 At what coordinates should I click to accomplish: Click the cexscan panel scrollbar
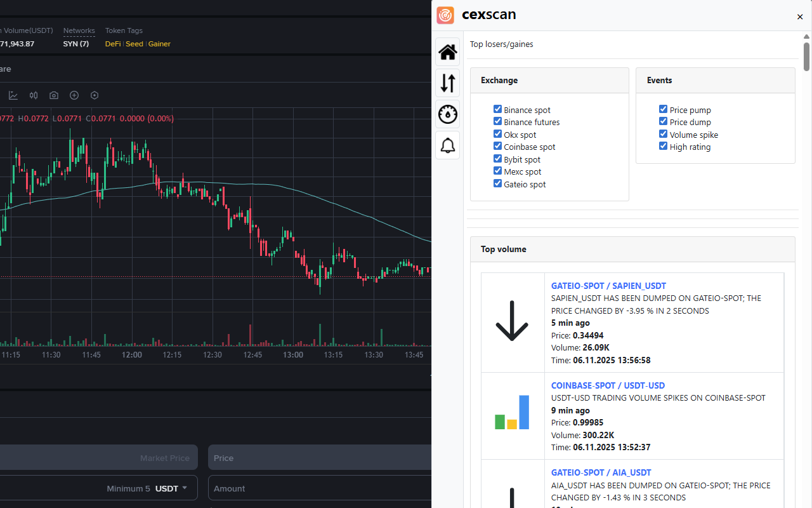click(806, 57)
